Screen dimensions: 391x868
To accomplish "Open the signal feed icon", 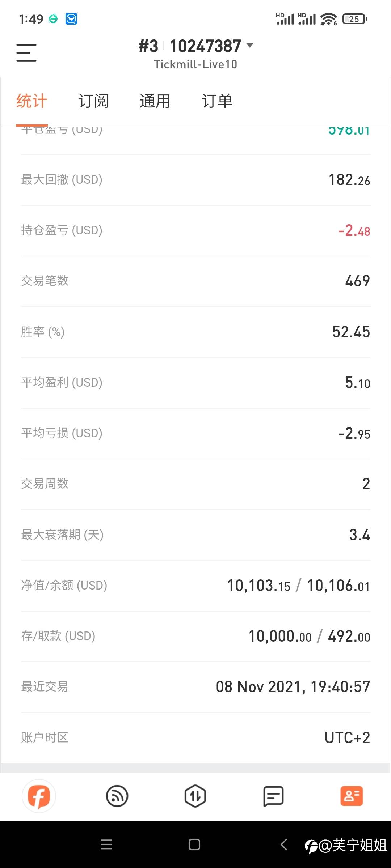I will [117, 796].
